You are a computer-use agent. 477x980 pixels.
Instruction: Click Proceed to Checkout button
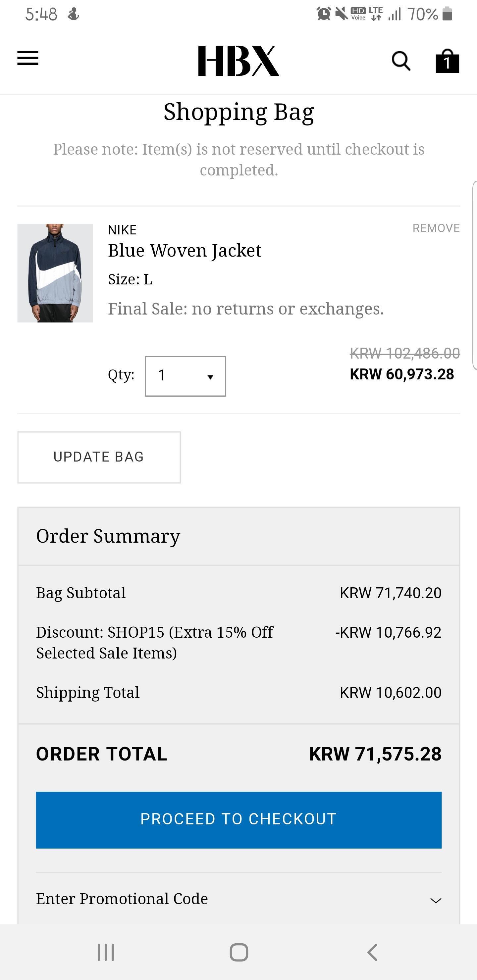pyautogui.click(x=239, y=819)
